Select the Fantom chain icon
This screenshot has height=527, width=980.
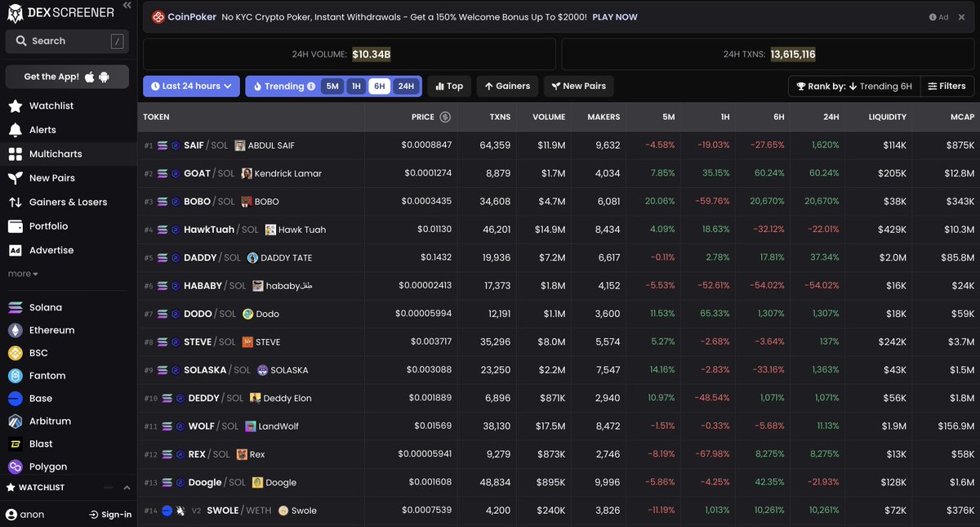click(x=15, y=376)
